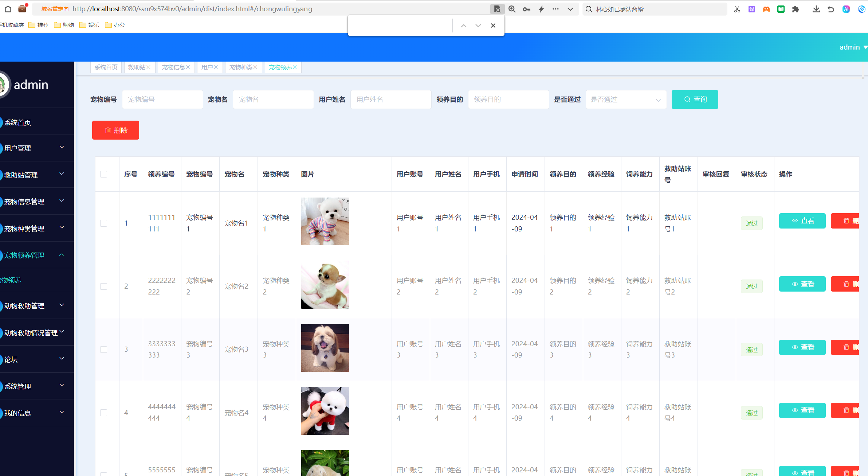Click the extensions puzzle piece icon

796,9
